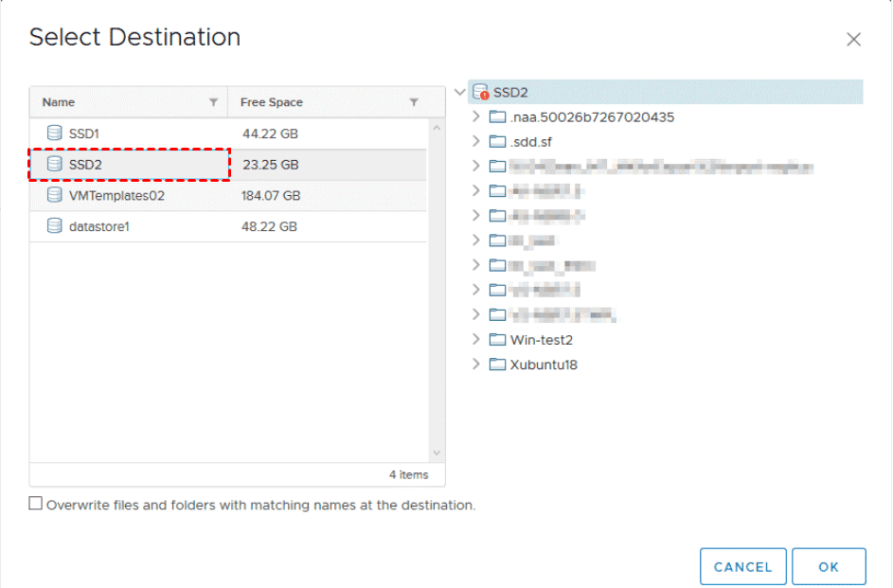Select the datastore1 row name
This screenshot has width=893, height=588.
(99, 226)
